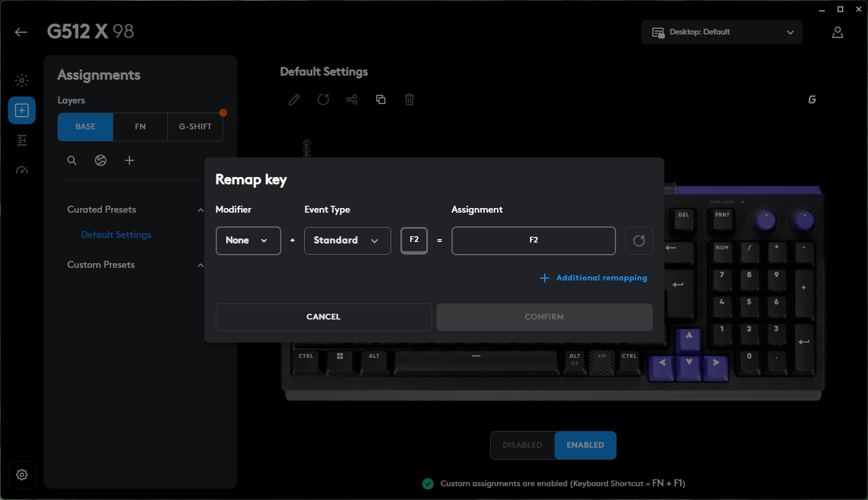Screen dimensions: 868x500
Task: Select the FN layer tab
Action: pyautogui.click(x=140, y=127)
